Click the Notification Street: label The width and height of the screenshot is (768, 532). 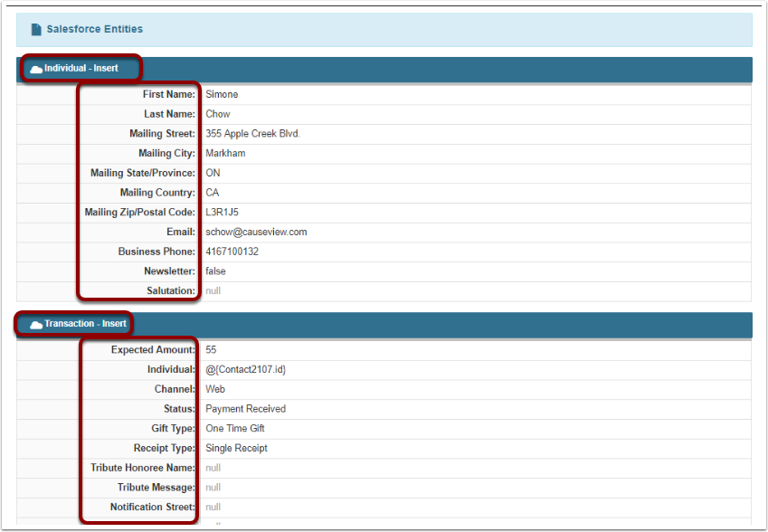pos(152,507)
